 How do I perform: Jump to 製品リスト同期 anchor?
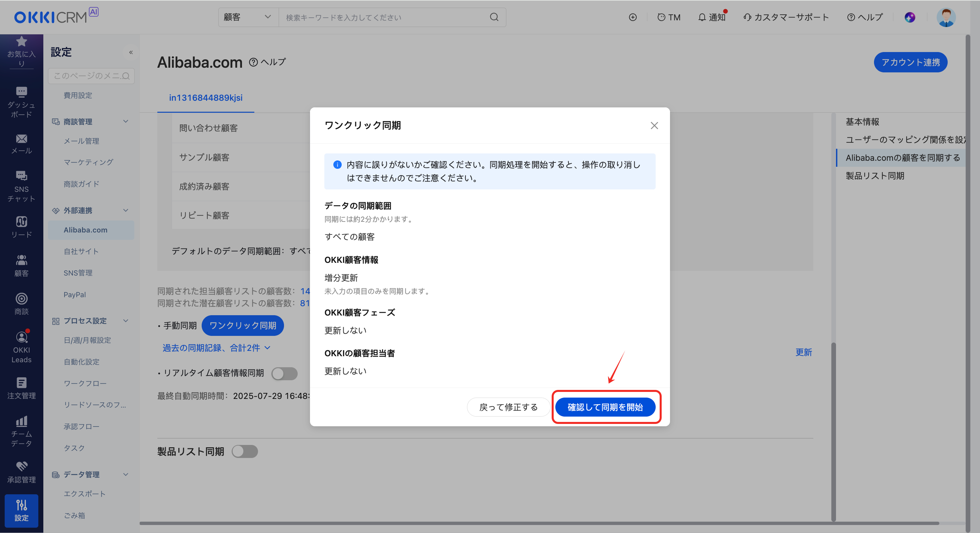(x=875, y=176)
